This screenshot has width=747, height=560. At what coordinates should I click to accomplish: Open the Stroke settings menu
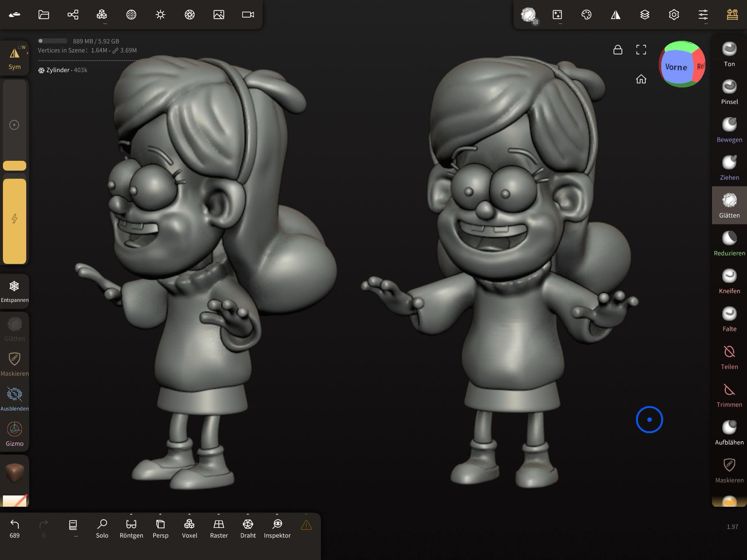coord(557,15)
